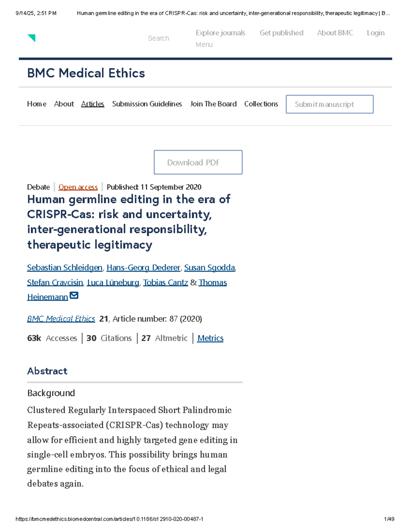
Task: Open Join The Board page
Action: pyautogui.click(x=213, y=104)
